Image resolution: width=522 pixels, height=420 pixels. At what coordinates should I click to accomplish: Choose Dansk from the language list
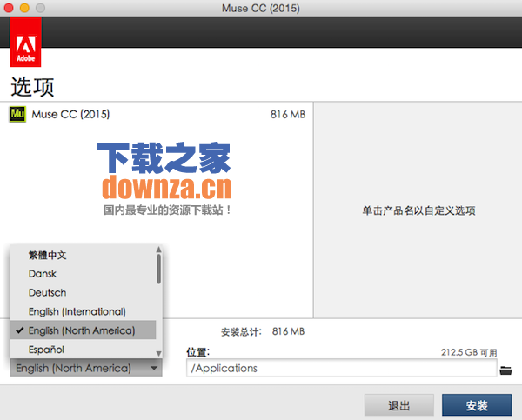(43, 274)
